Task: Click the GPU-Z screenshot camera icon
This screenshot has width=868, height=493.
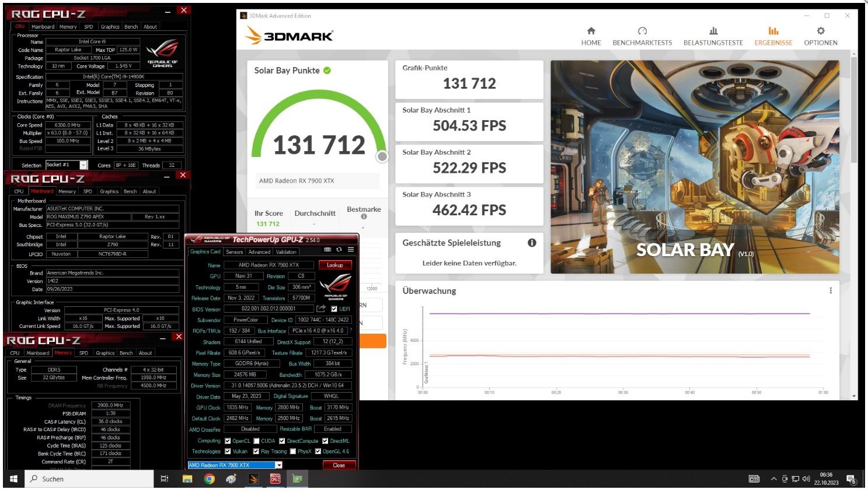Action: coord(327,249)
